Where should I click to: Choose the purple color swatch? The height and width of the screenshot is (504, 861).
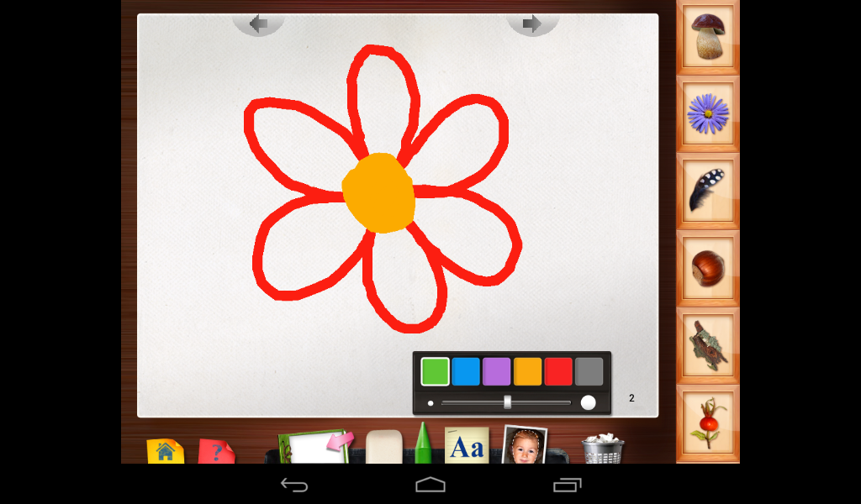coord(496,371)
